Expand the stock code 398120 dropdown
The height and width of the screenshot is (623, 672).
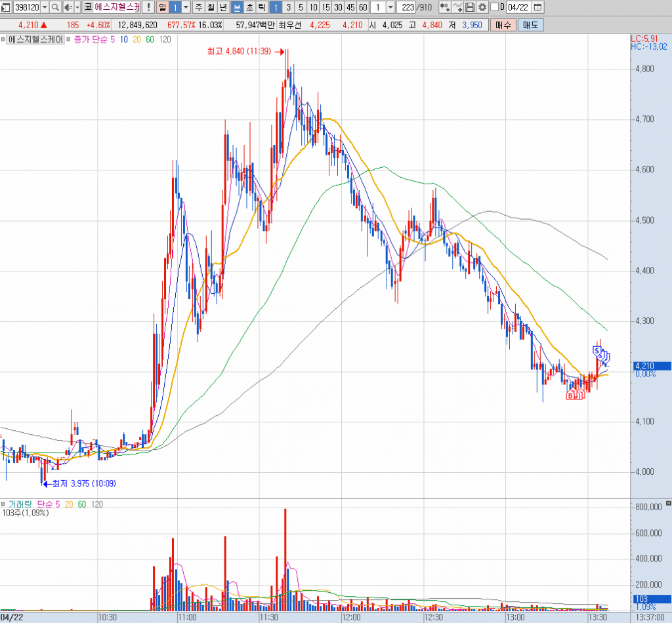tap(45, 7)
